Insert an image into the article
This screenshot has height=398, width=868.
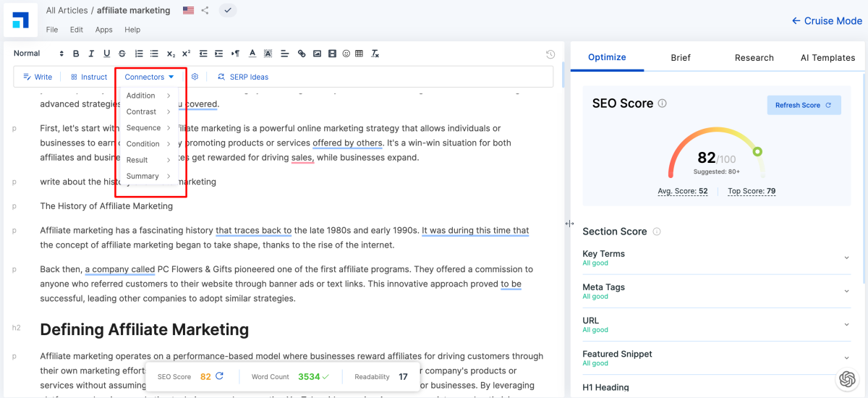coord(316,54)
